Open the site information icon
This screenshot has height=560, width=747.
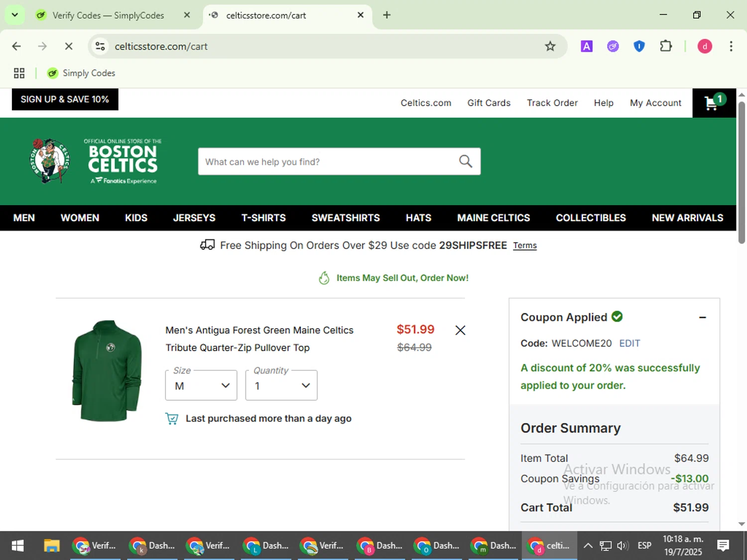(x=100, y=46)
